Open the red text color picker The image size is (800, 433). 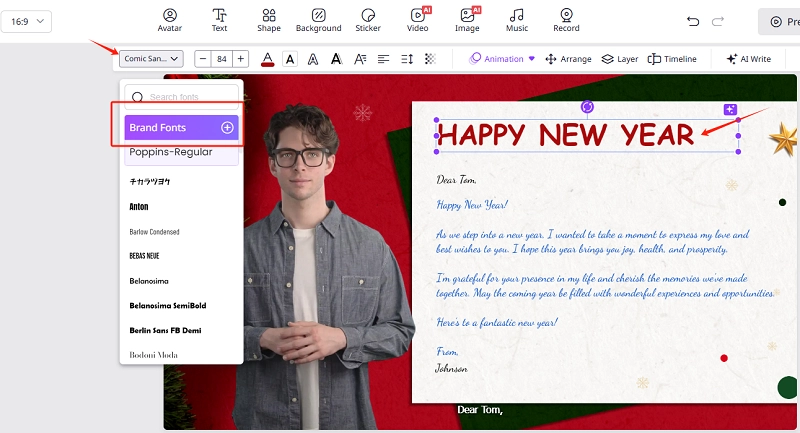click(x=267, y=59)
